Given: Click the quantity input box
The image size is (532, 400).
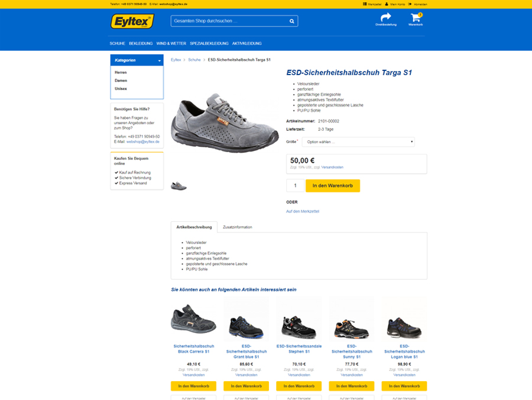Looking at the screenshot, I should point(295,186).
